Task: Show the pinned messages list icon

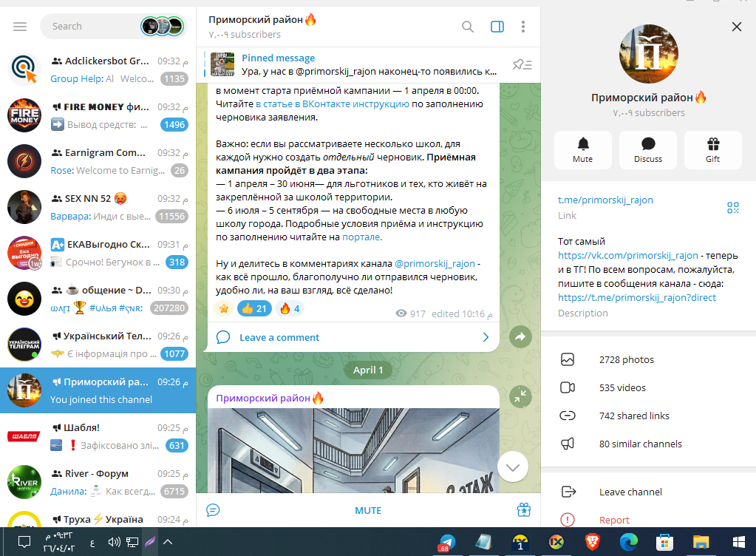Action: click(522, 64)
